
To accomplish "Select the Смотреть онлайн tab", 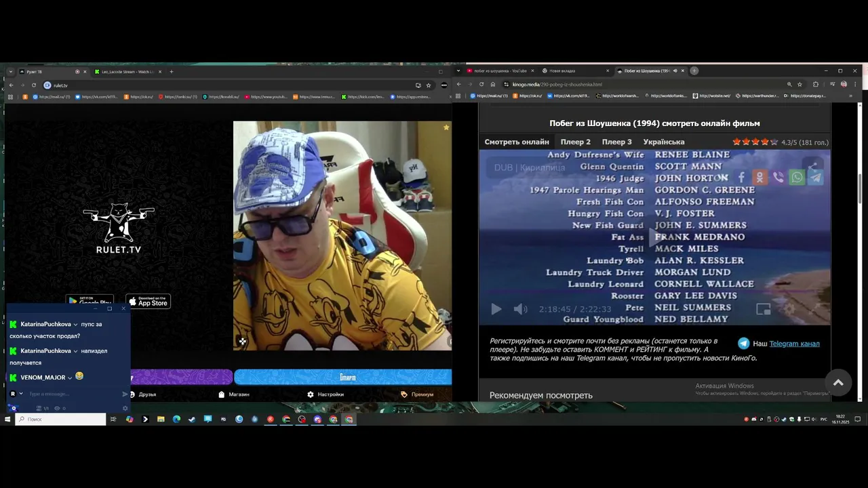I will (x=517, y=142).
